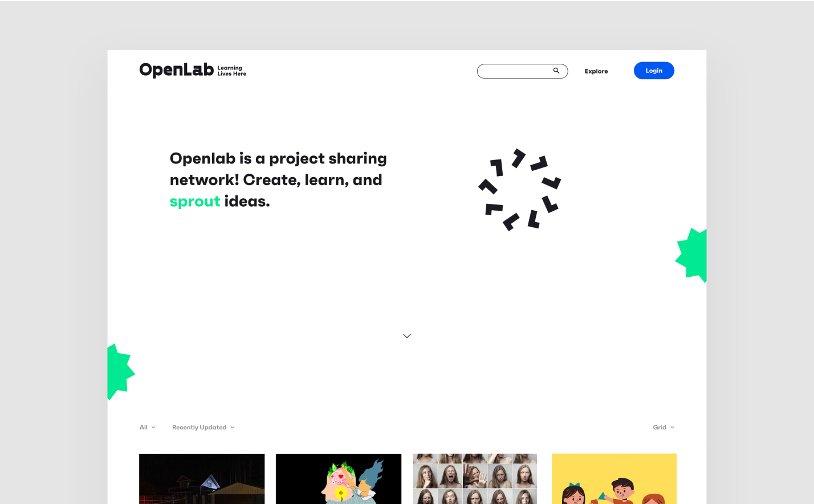The width and height of the screenshot is (814, 504).
Task: Open the Grid view dropdown
Action: [664, 427]
